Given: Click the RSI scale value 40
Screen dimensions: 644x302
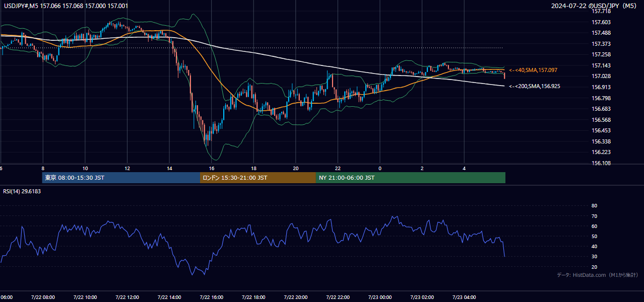Looking at the screenshot, I should 594,246.
